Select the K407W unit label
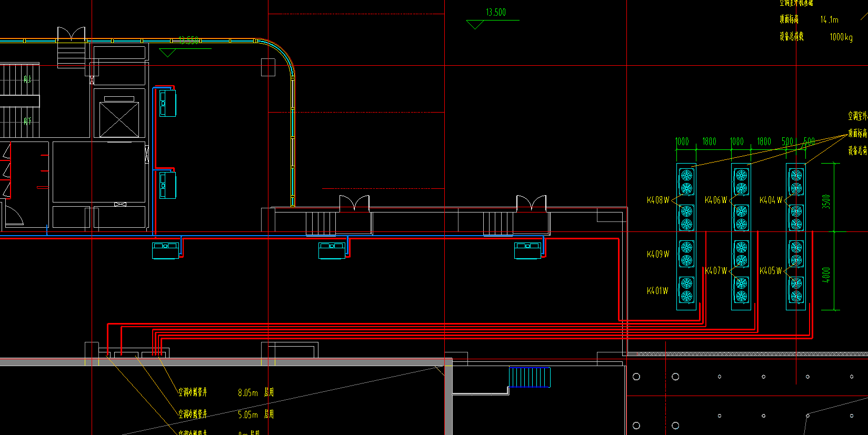Image resolution: width=868 pixels, height=435 pixels. [x=716, y=271]
